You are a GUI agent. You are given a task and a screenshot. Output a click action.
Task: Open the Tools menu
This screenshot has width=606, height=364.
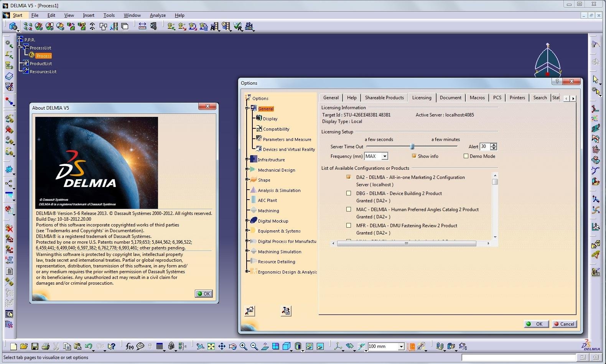[x=109, y=15]
